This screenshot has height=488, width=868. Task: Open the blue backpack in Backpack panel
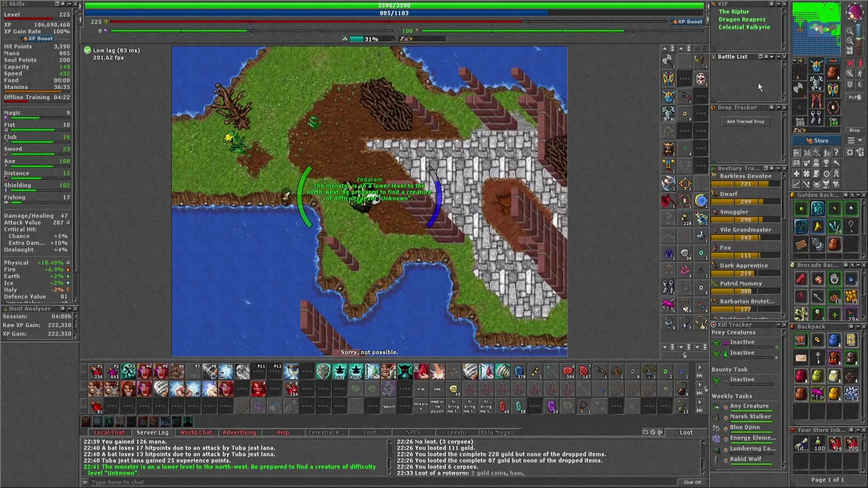[x=834, y=340]
